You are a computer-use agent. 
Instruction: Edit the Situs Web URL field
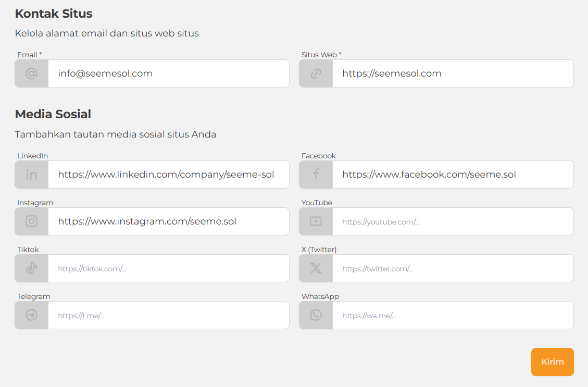coord(453,73)
